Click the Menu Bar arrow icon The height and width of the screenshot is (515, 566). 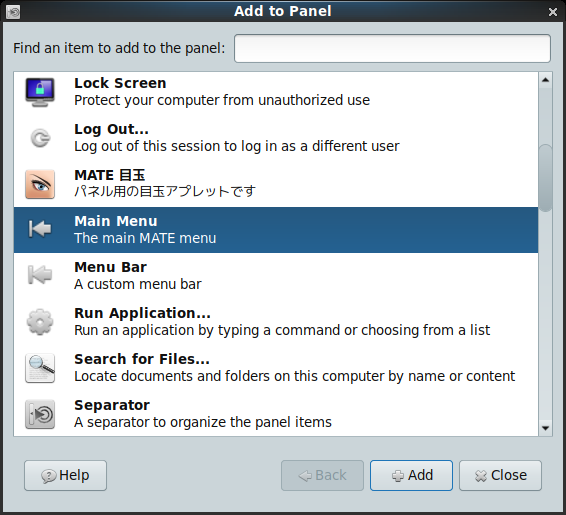click(x=40, y=275)
